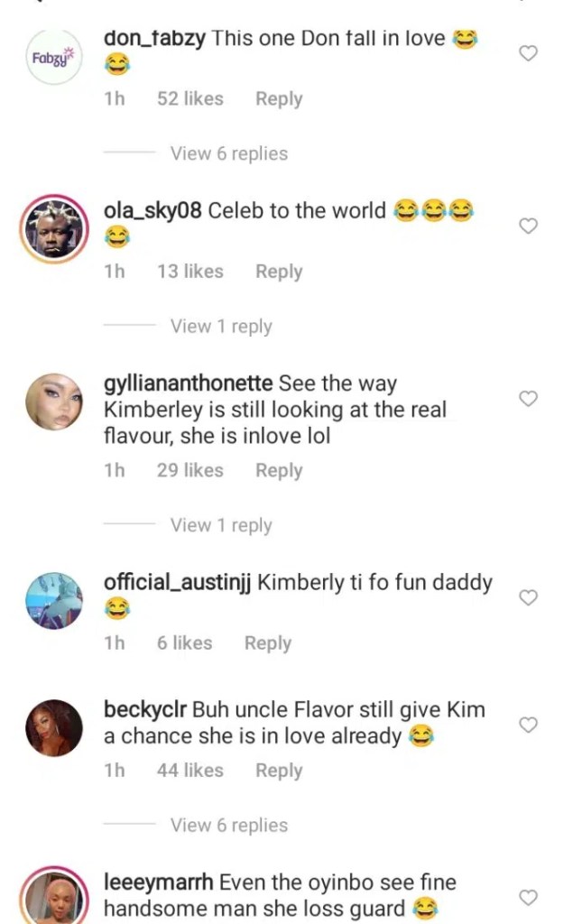Viewport: 573px width, 924px height.
Task: Like don_tabzy's comment with heart icon
Action: pos(529,53)
